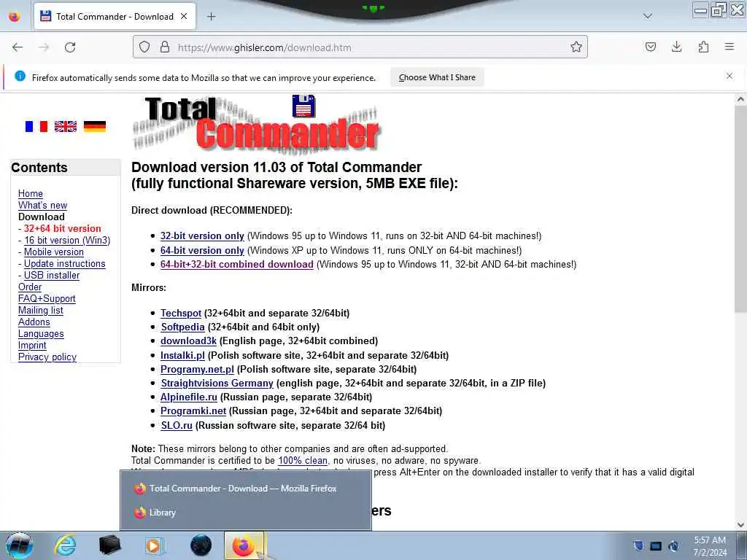The image size is (747, 560).
Task: Click the blue floppy disk logo icon
Action: 303,106
